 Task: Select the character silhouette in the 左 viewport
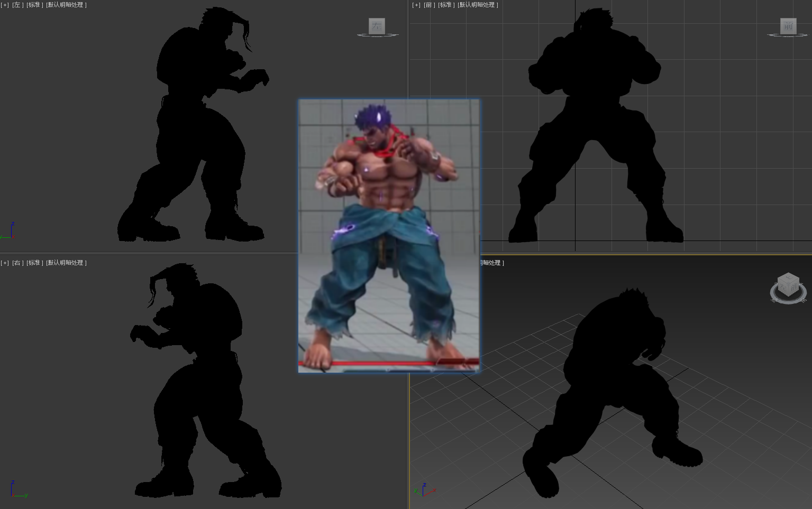(193, 124)
